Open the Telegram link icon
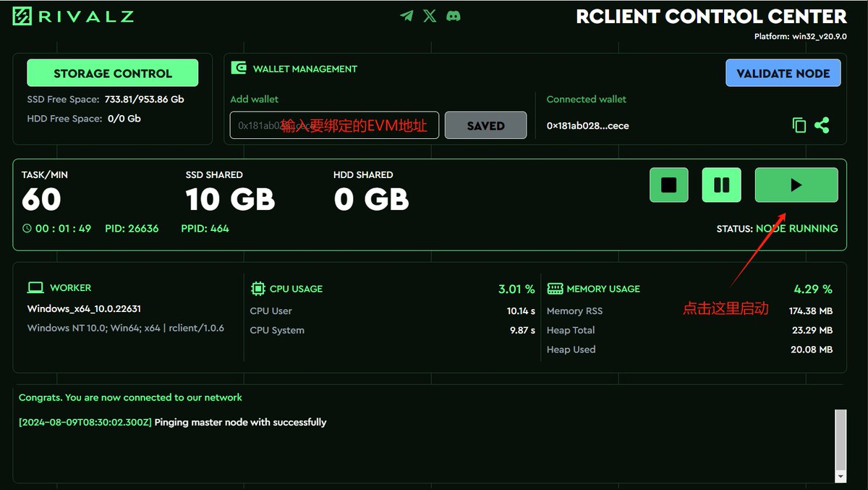 [x=407, y=15]
